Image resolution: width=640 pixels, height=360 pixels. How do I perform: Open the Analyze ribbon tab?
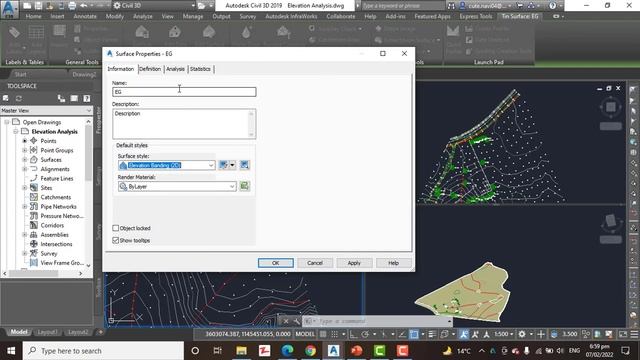tap(143, 16)
